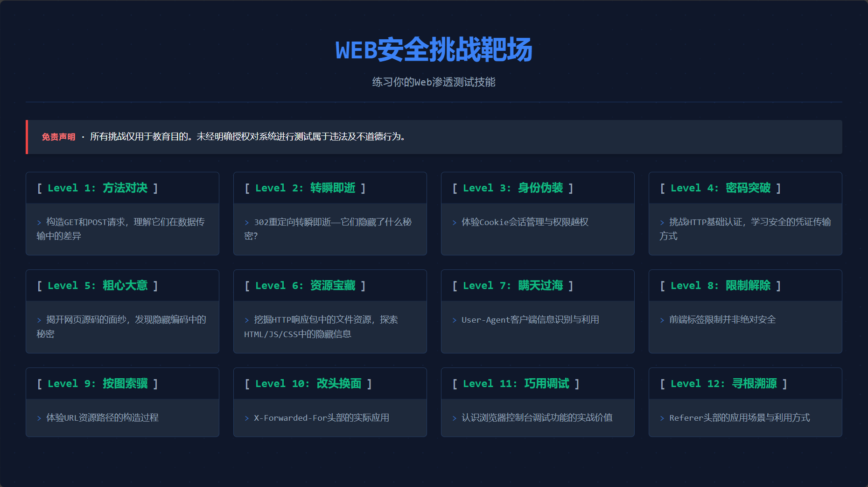Select Level 11: 巧用调试 card title

(516, 383)
